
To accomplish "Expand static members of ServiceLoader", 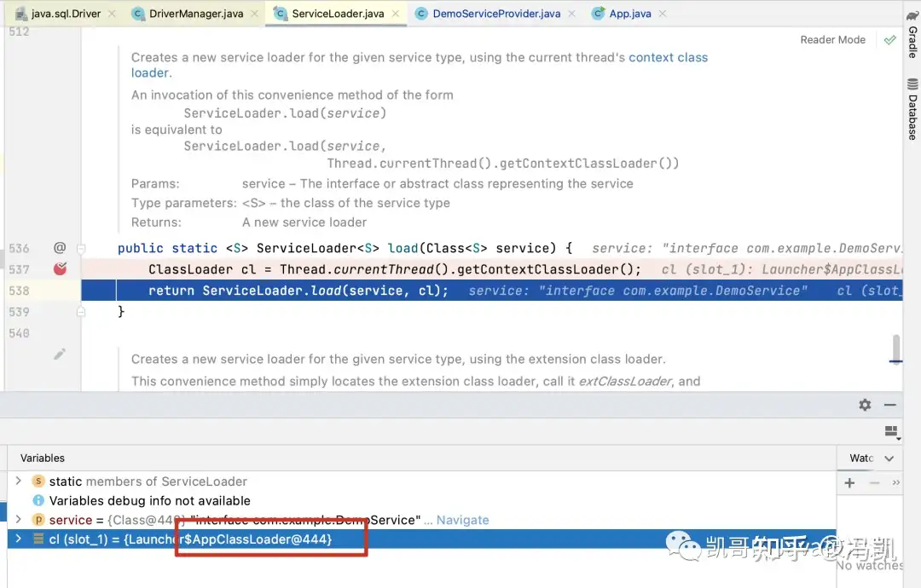I will (18, 481).
